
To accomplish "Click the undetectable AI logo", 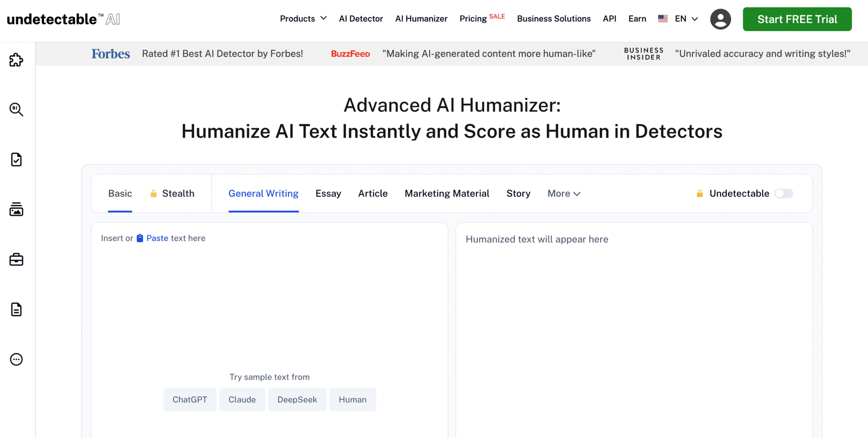I will pyautogui.click(x=63, y=19).
